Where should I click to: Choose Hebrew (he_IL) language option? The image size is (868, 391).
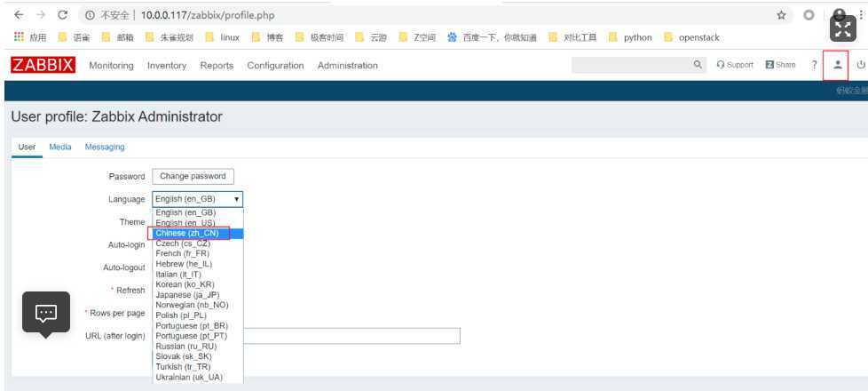(198, 264)
